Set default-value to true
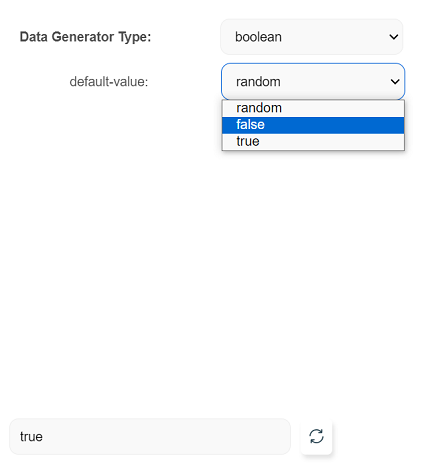424x472 pixels. [313, 142]
